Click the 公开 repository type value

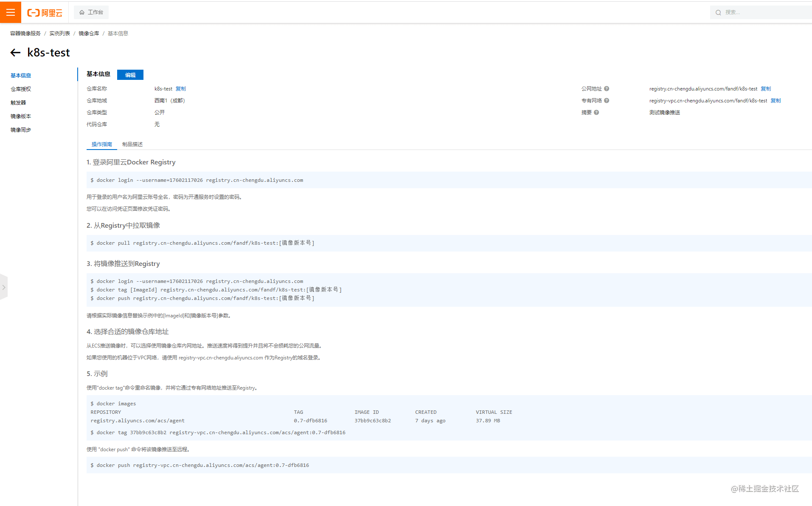coord(160,113)
